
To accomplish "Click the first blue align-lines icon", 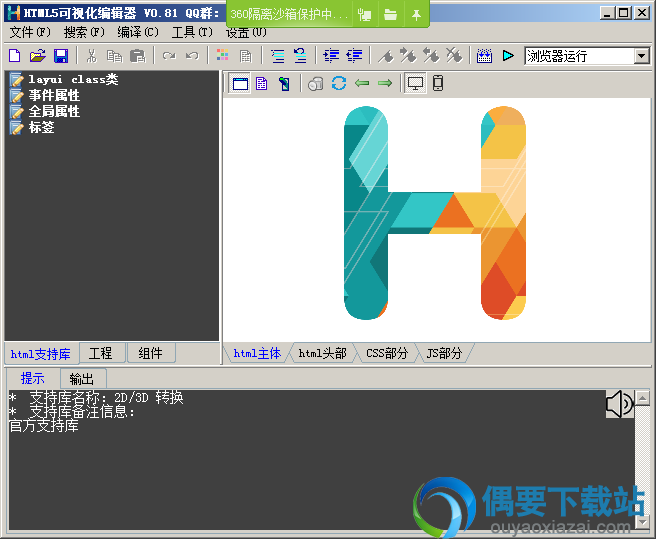I will click(x=331, y=56).
